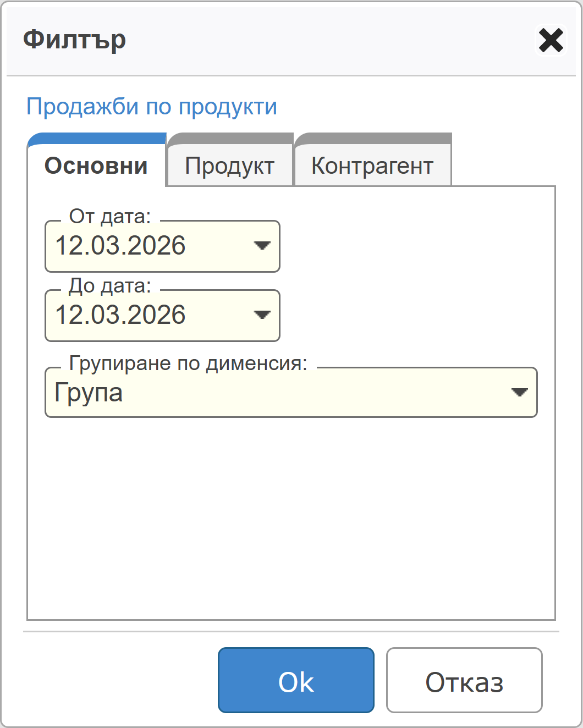Expand the От дата calendar dropdown arrow
The width and height of the screenshot is (583, 728).
(x=262, y=246)
